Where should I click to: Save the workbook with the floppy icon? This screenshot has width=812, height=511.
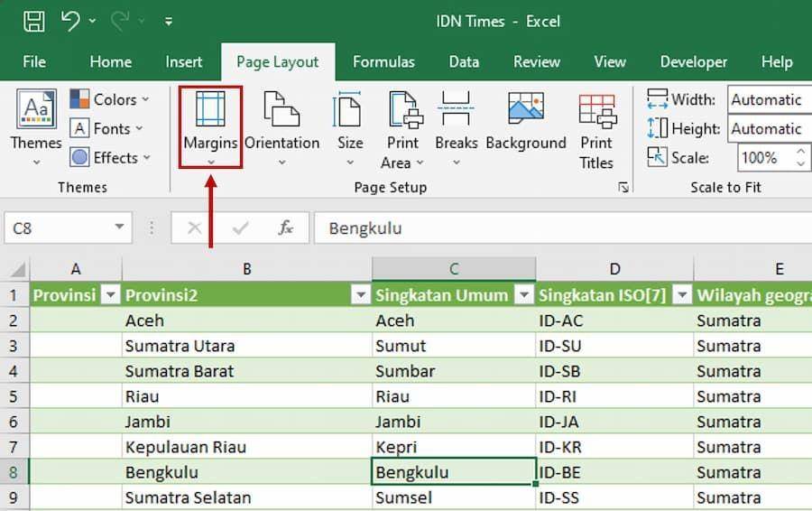tap(34, 22)
